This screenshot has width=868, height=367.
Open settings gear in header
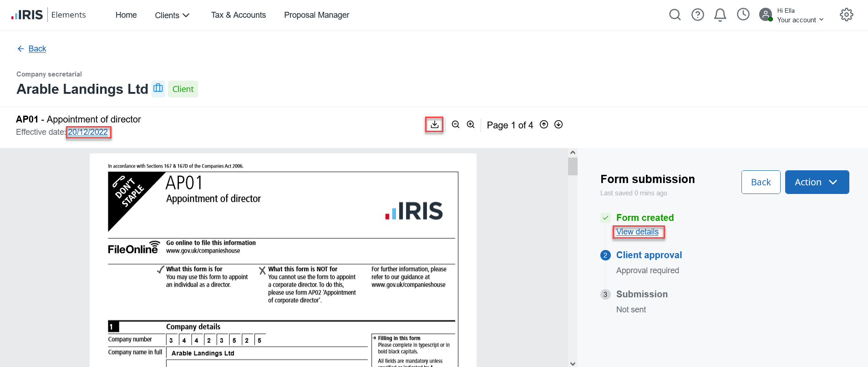point(846,15)
